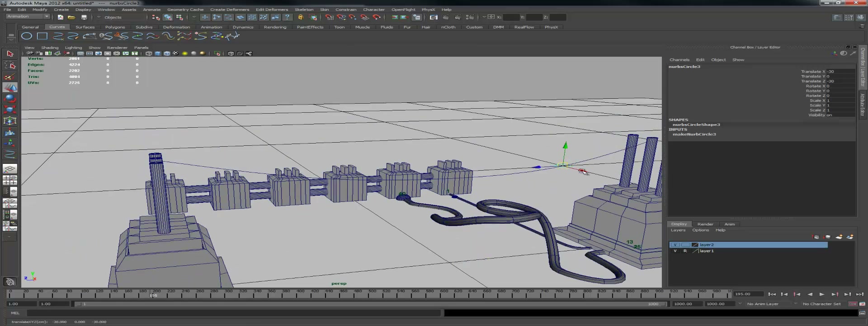The height and width of the screenshot is (326, 868).
Task: Open the viewport Lighting menu
Action: pos(73,48)
